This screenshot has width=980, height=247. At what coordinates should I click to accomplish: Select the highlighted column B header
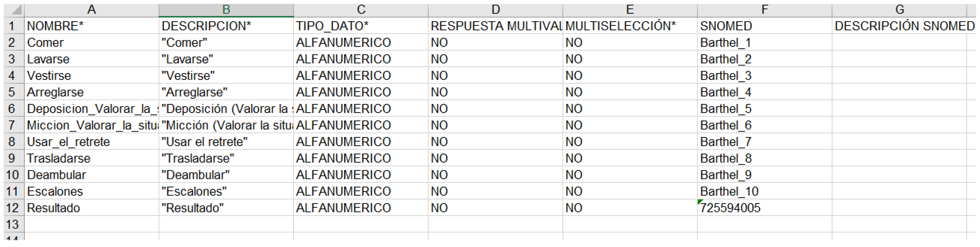coord(226,9)
